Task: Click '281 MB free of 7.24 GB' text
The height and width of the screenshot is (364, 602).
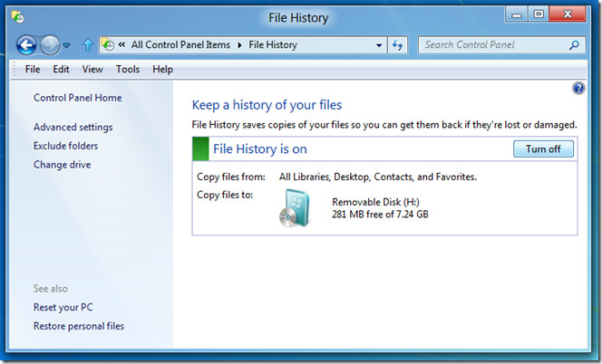Action: (380, 214)
